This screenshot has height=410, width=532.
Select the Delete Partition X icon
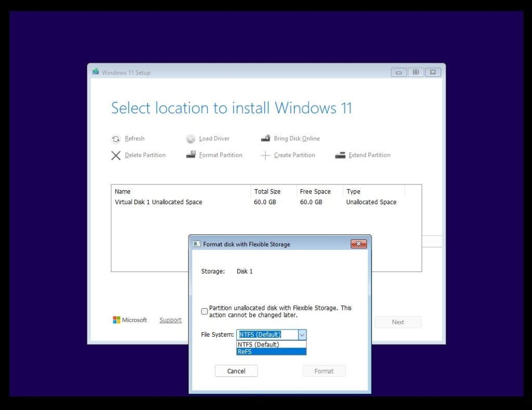click(x=116, y=155)
